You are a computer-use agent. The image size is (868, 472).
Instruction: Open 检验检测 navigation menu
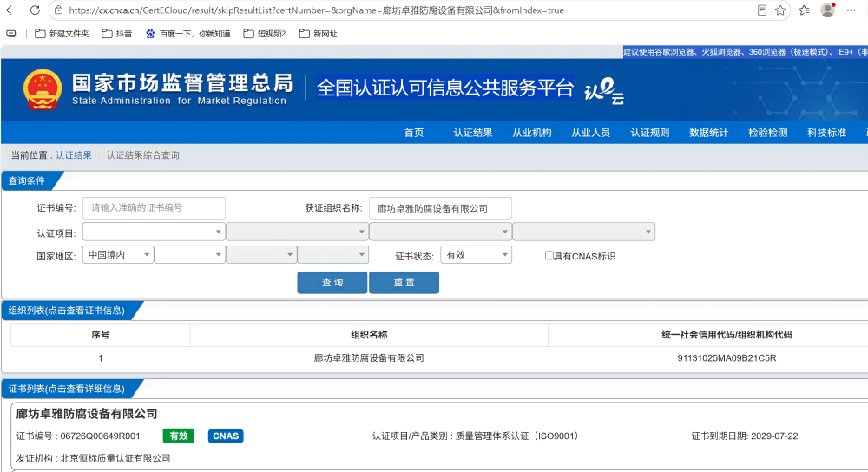[768, 133]
